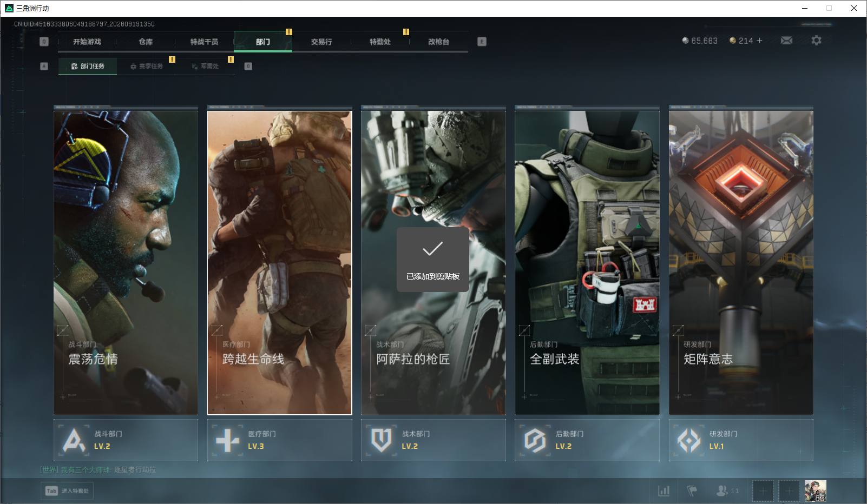Switch to the 改枪台 tab

(x=438, y=42)
